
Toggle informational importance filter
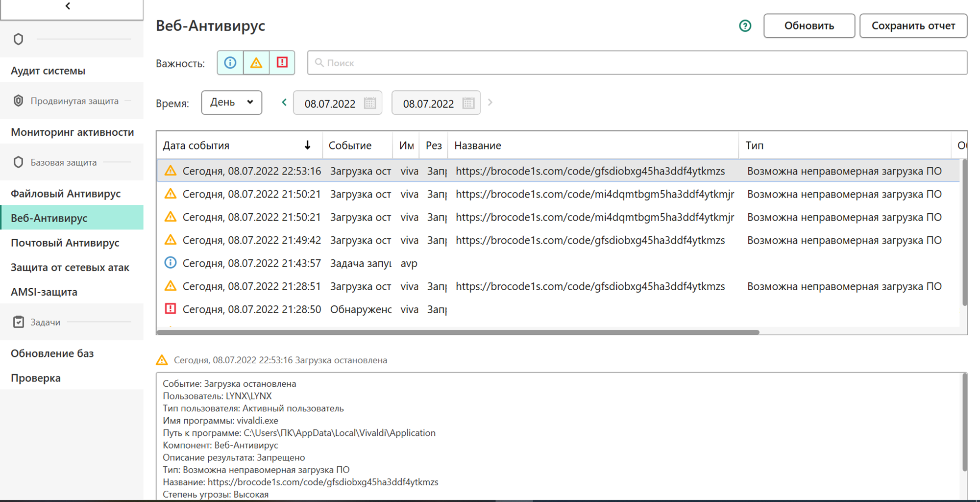coord(230,63)
